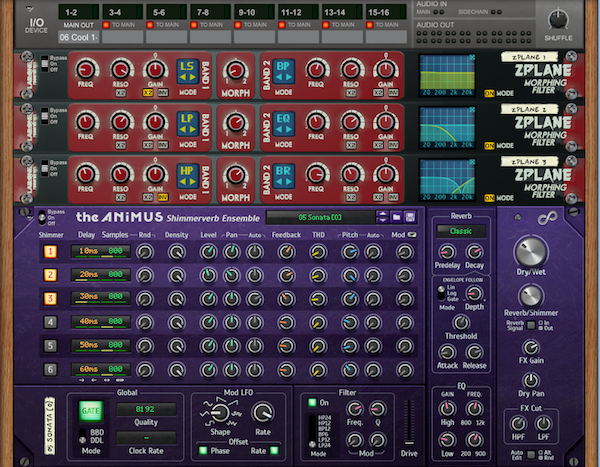Enable Shimmer voice 5 button
Image resolution: width=600 pixels, height=467 pixels.
pos(50,346)
